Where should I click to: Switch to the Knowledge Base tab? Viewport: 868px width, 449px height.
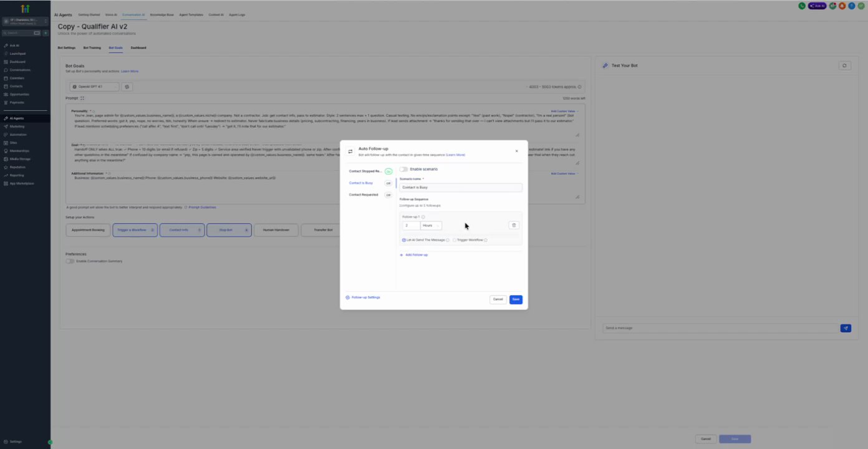[162, 14]
